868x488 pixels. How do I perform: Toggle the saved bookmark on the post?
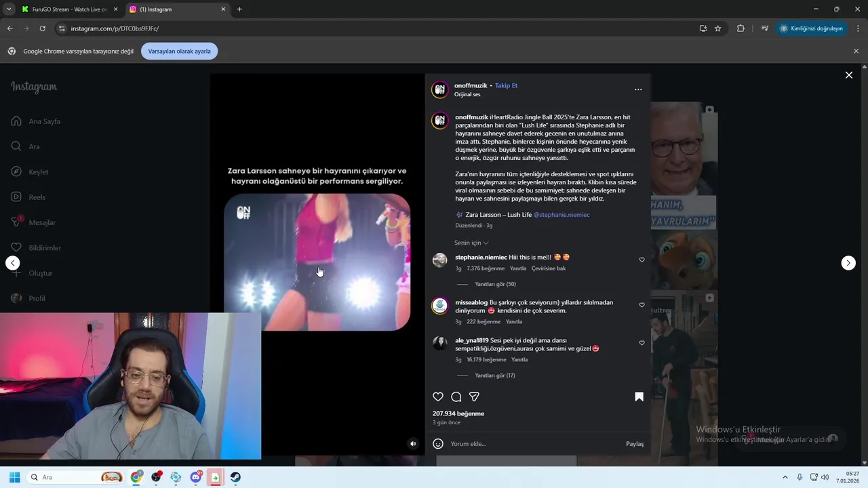(639, 396)
